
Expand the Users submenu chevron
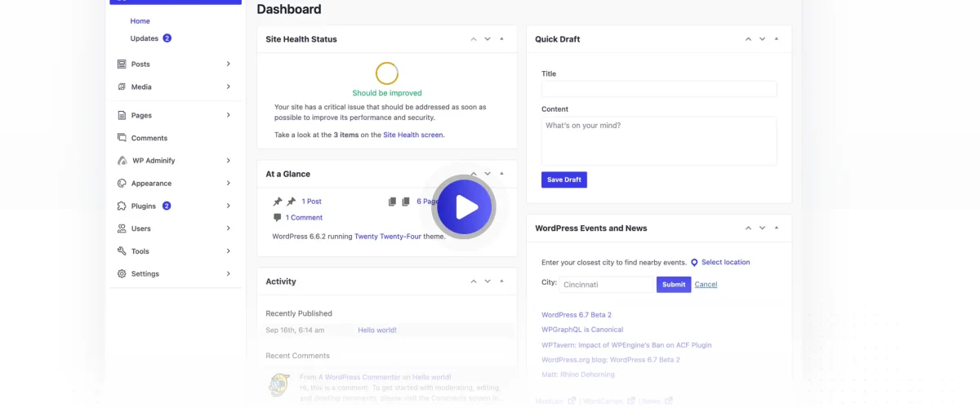(229, 228)
